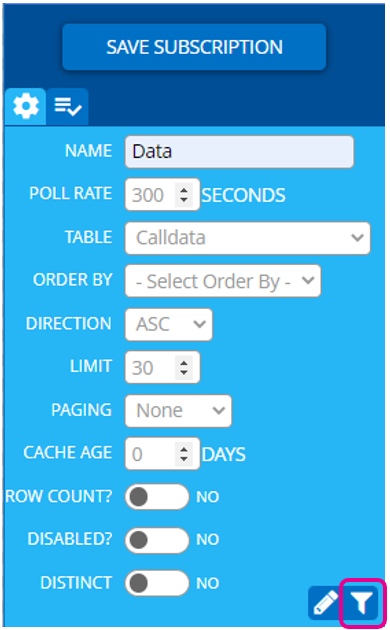Viewport: 390px width, 630px height.
Task: Open the gear settings tab
Action: coord(26,106)
